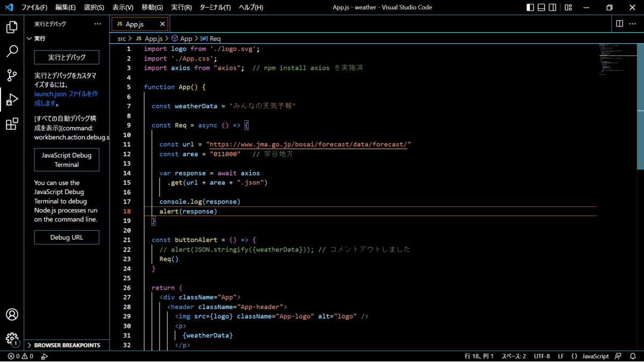Change encoding via UTF-8 status item

pyautogui.click(x=542, y=356)
